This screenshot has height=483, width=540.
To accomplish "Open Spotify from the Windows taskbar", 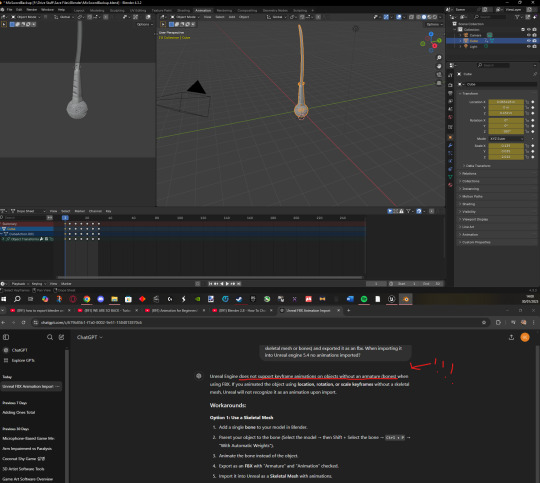I will tap(364, 299).
